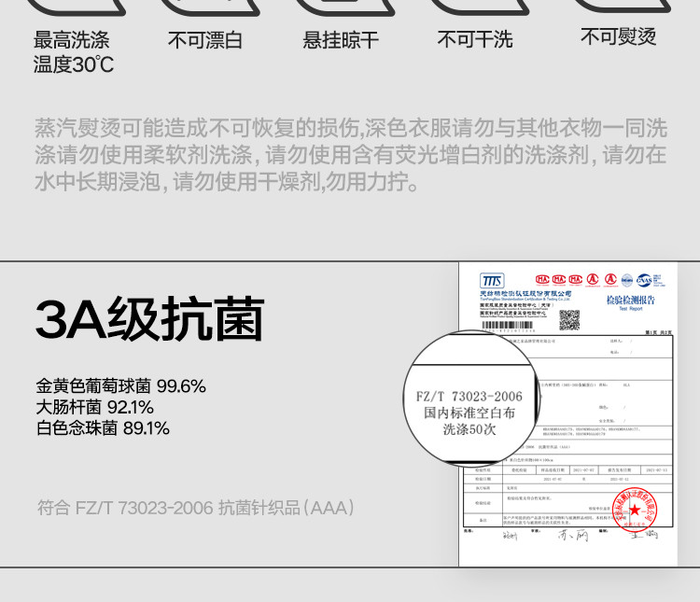Click the QR code on the test report
This screenshot has width=700, height=602.
(x=569, y=320)
